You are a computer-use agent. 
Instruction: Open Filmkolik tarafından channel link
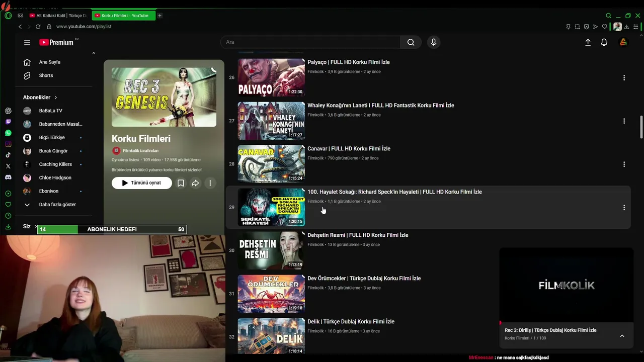[x=140, y=151]
